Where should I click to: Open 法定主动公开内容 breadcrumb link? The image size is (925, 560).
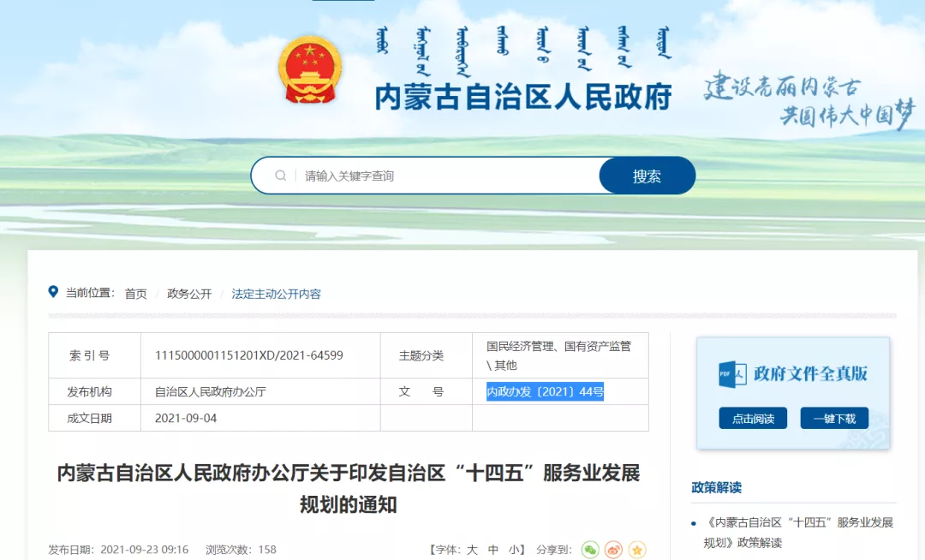276,294
